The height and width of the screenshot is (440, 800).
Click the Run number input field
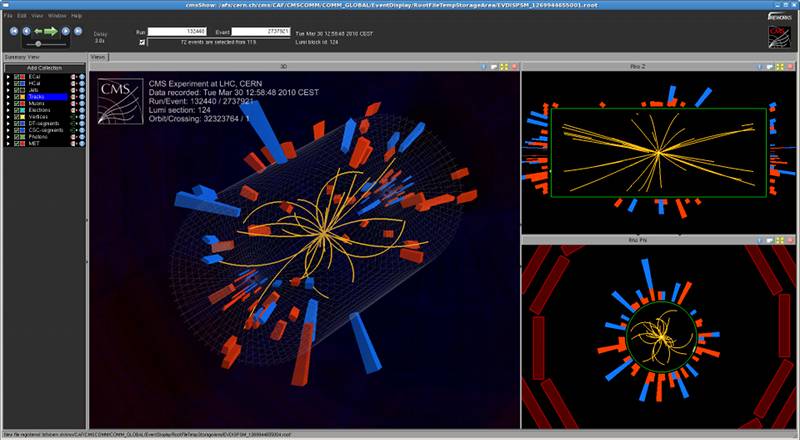point(178,32)
